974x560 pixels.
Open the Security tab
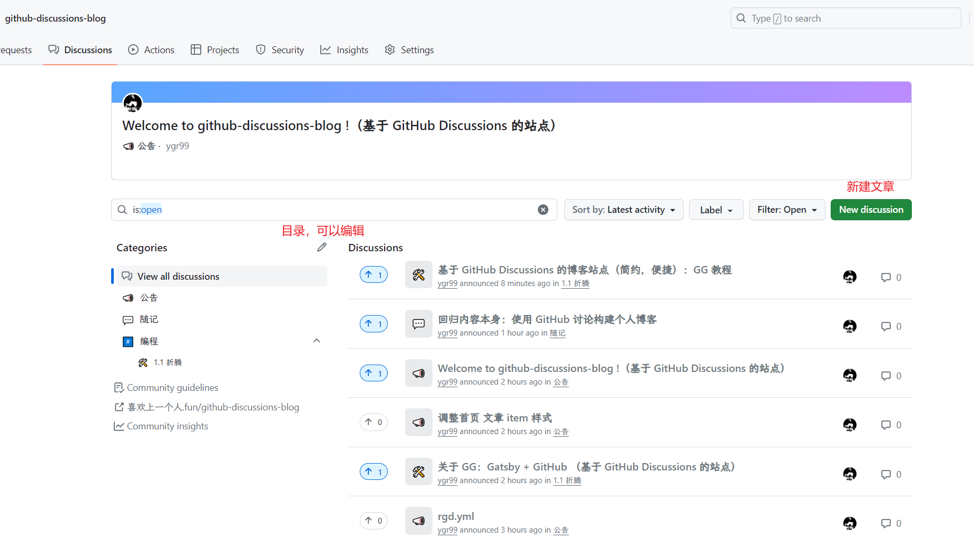click(x=280, y=50)
